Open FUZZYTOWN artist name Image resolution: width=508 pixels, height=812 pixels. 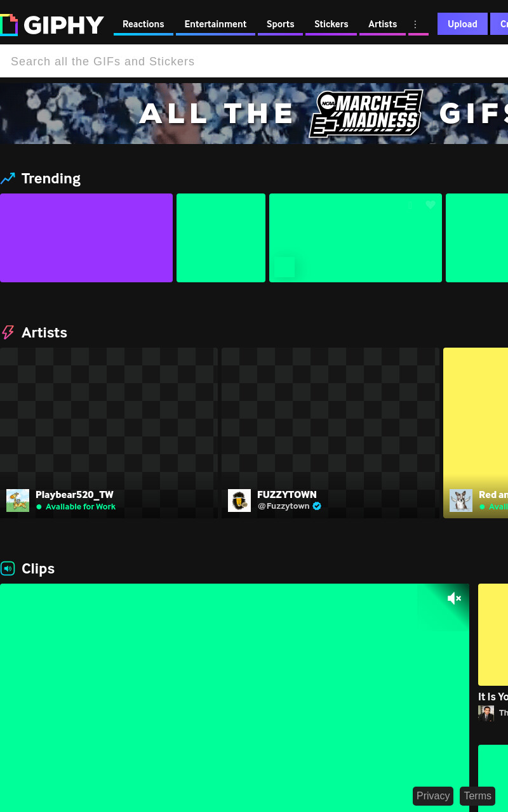(287, 495)
